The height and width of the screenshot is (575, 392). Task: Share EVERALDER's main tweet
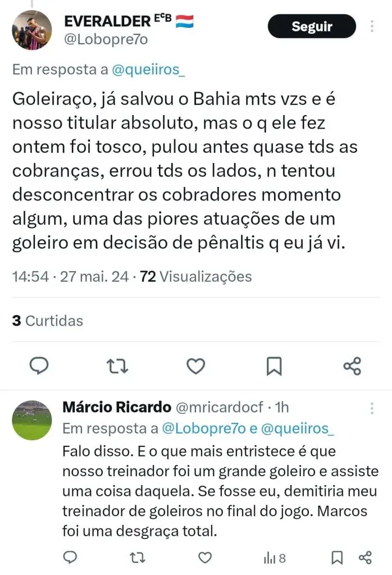coord(352,366)
